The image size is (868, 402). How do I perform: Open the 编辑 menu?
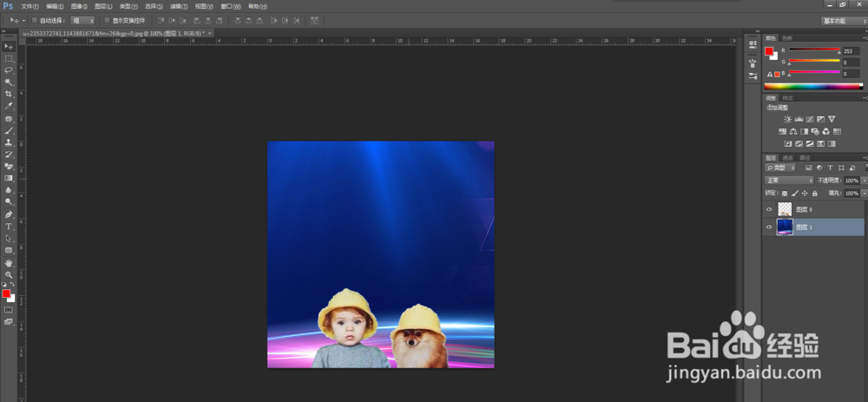pyautogui.click(x=55, y=7)
